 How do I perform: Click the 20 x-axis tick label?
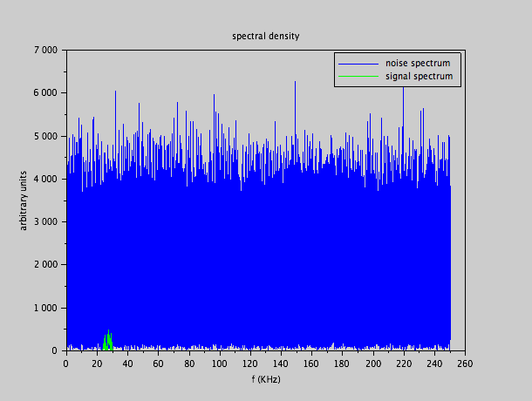(96, 364)
